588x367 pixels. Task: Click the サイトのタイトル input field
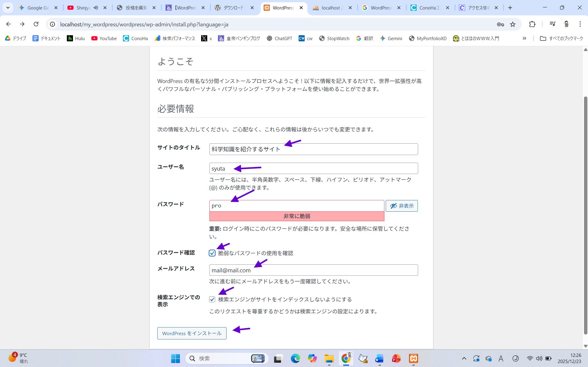(313, 149)
